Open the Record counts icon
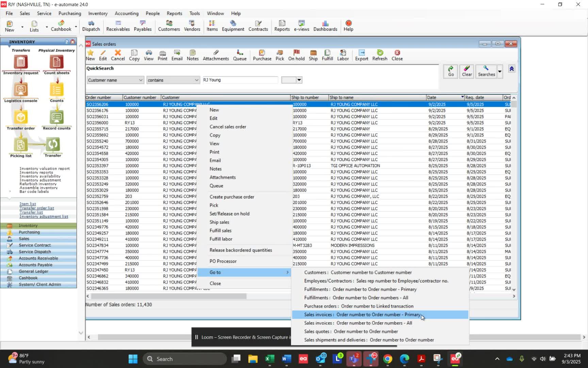The height and width of the screenshot is (368, 588). [56, 120]
